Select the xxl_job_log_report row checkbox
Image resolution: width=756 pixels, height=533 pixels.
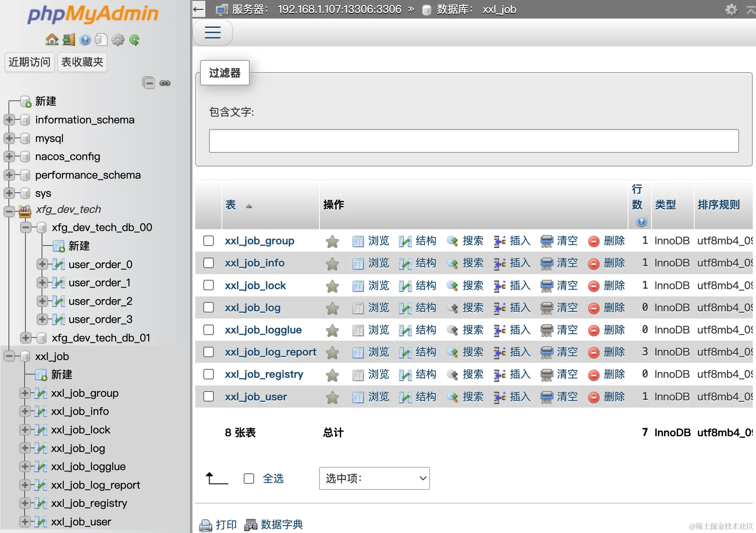click(209, 352)
